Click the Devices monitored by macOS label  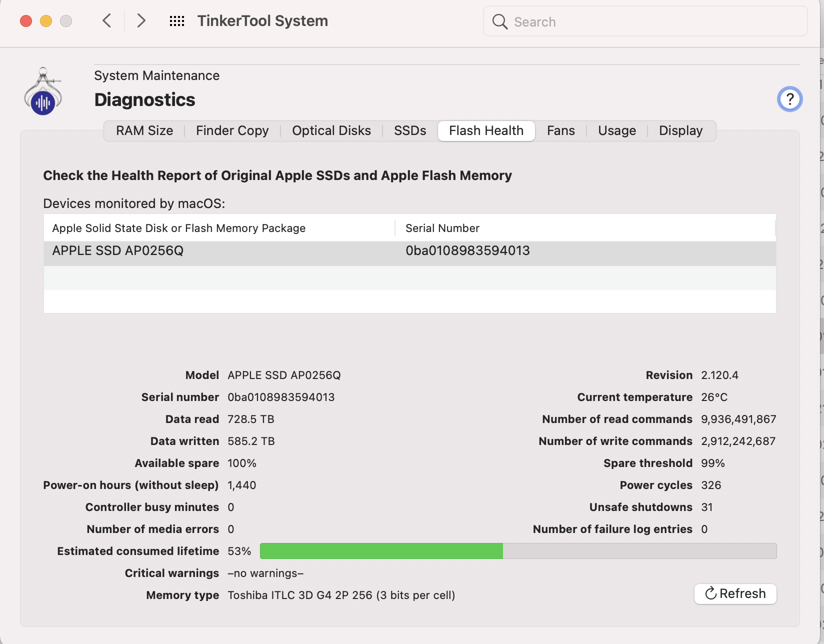[x=134, y=203]
